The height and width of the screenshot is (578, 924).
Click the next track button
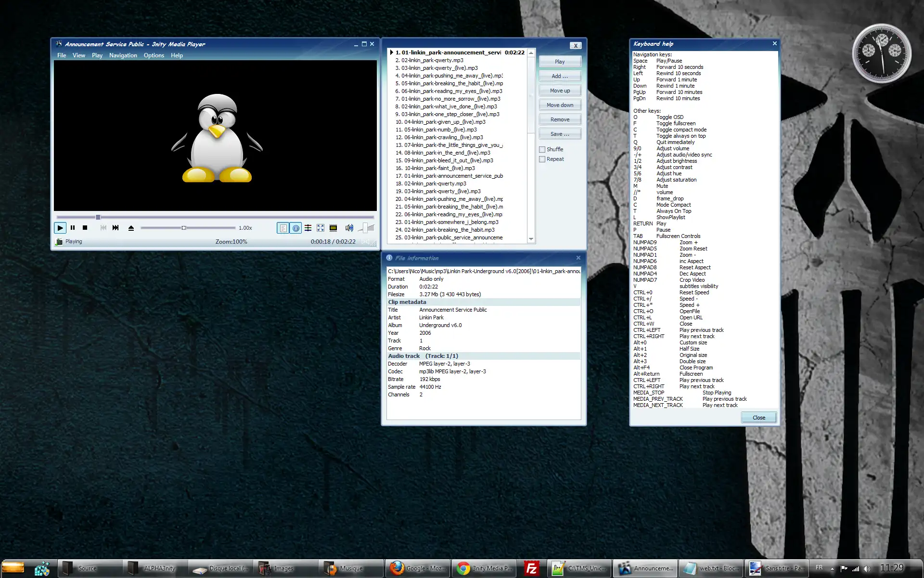[x=116, y=228]
